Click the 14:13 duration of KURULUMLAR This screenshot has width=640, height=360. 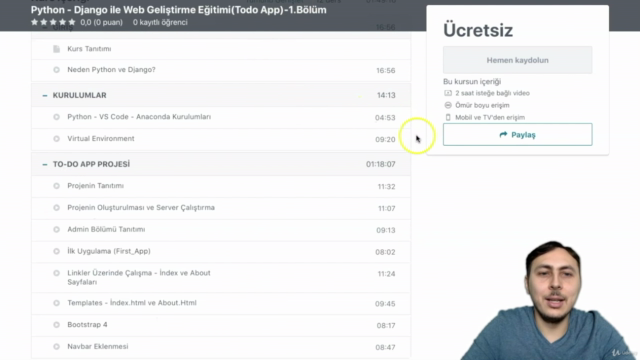pyautogui.click(x=386, y=95)
